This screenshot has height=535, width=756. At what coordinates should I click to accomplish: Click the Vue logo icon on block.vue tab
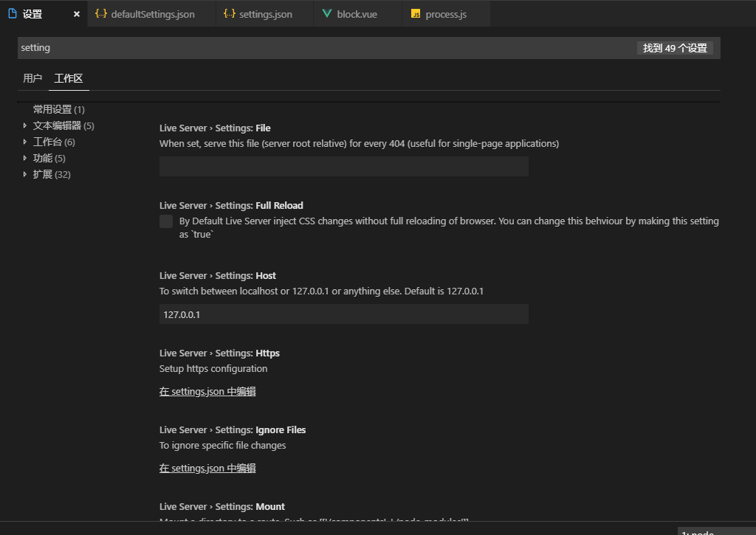[x=326, y=13]
